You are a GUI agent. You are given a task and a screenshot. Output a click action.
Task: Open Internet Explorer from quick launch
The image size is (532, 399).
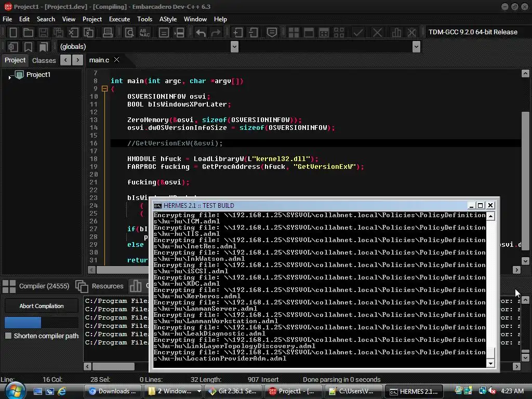pos(62,391)
